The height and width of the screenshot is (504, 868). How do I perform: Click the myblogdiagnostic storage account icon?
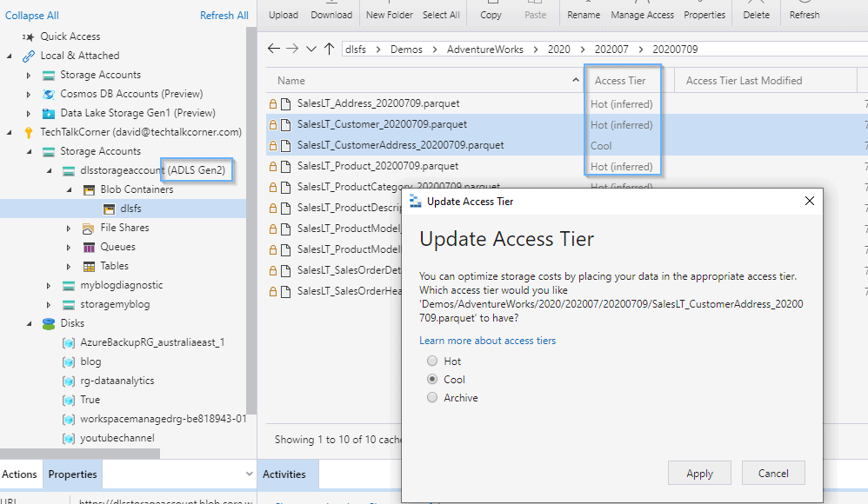pos(69,286)
